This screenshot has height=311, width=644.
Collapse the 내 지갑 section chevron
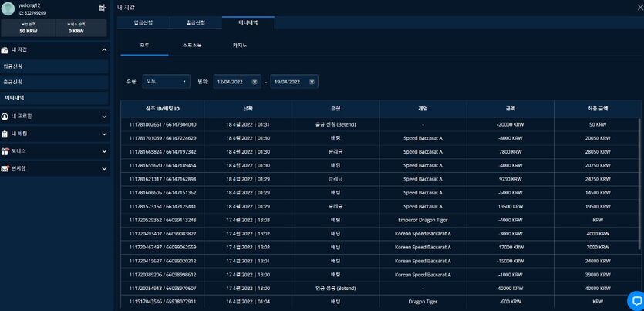(104, 50)
